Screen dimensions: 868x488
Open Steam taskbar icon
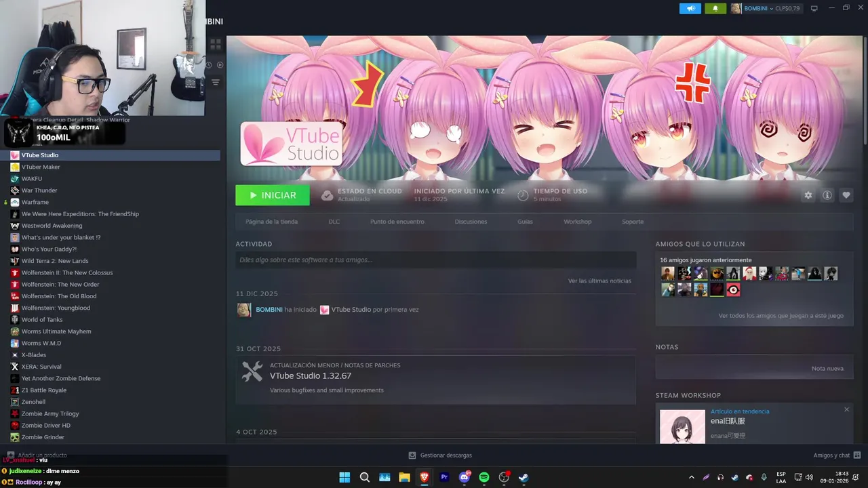524,477
